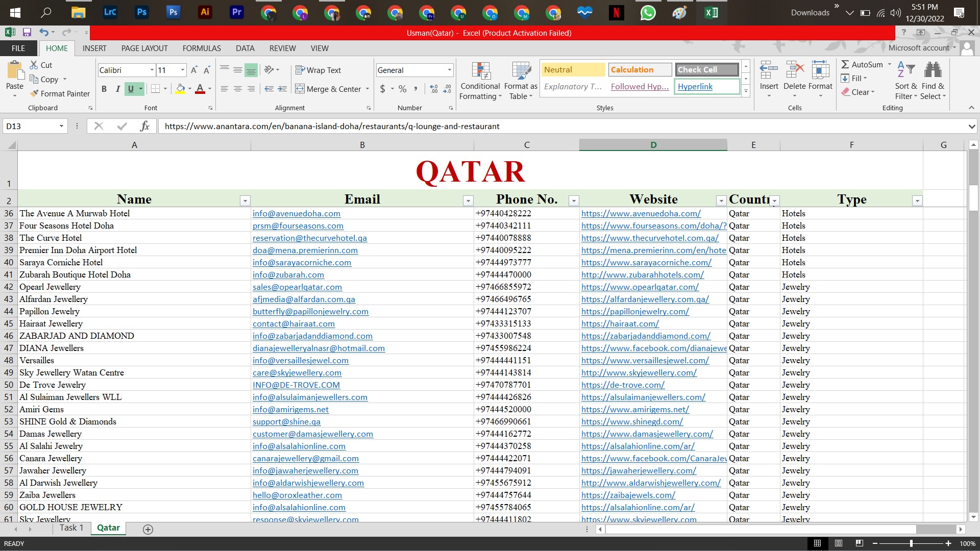Increase decimal places
This screenshot has width=980, height=551.
434,89
